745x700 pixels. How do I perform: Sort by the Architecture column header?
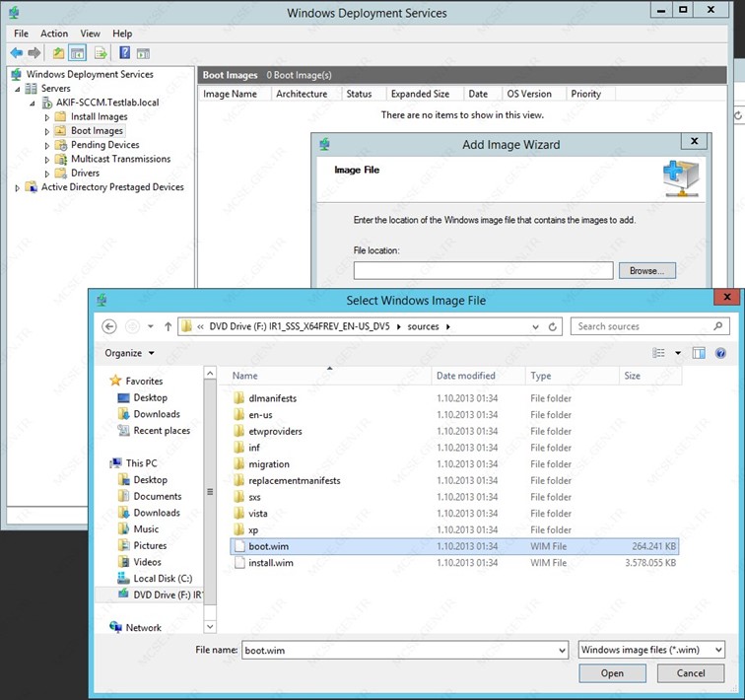click(x=305, y=94)
